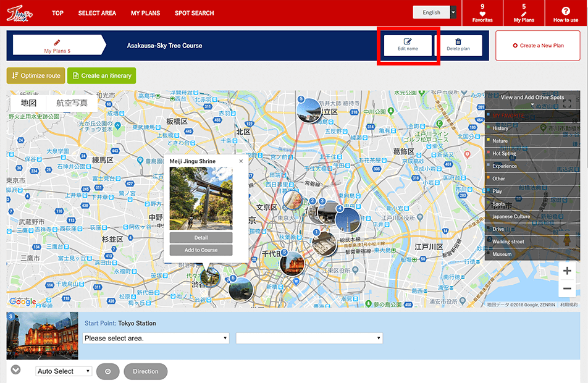Toggle the Other spots filter
Viewport: 588px width, 383px height.
point(532,179)
